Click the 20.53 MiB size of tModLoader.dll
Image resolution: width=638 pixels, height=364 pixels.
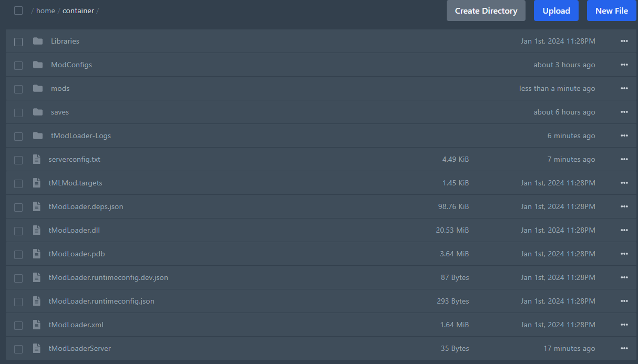pyautogui.click(x=452, y=230)
